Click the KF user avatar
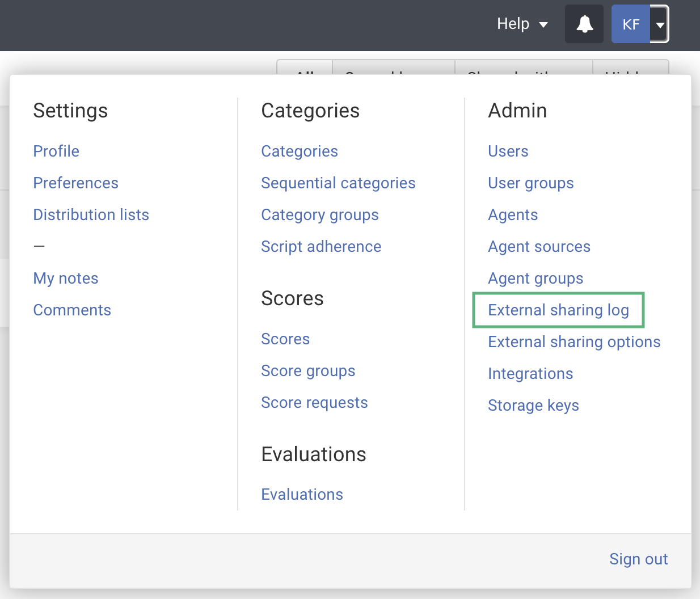This screenshot has width=700, height=599. click(630, 24)
